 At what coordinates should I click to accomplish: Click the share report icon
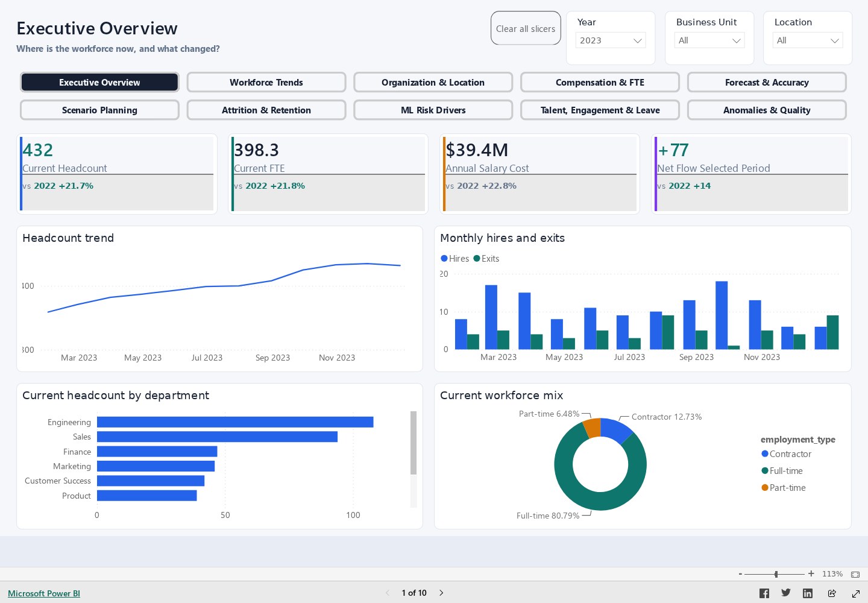pyautogui.click(x=832, y=593)
